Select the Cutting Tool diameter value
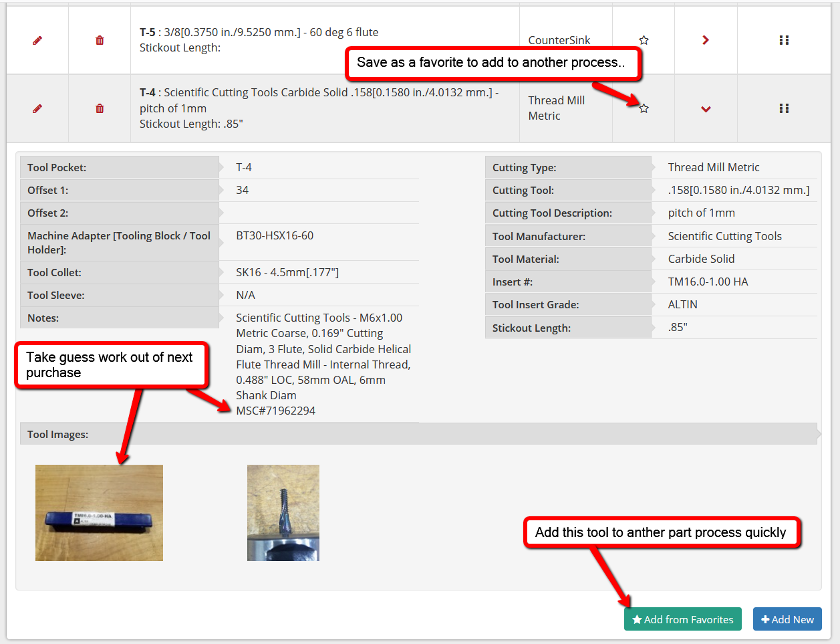This screenshot has width=840, height=644. 738,190
